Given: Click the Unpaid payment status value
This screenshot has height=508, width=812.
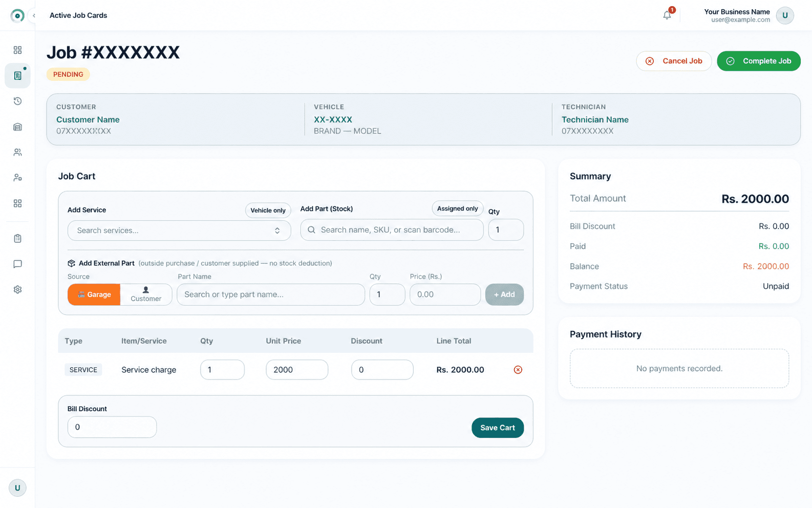Looking at the screenshot, I should (x=776, y=286).
